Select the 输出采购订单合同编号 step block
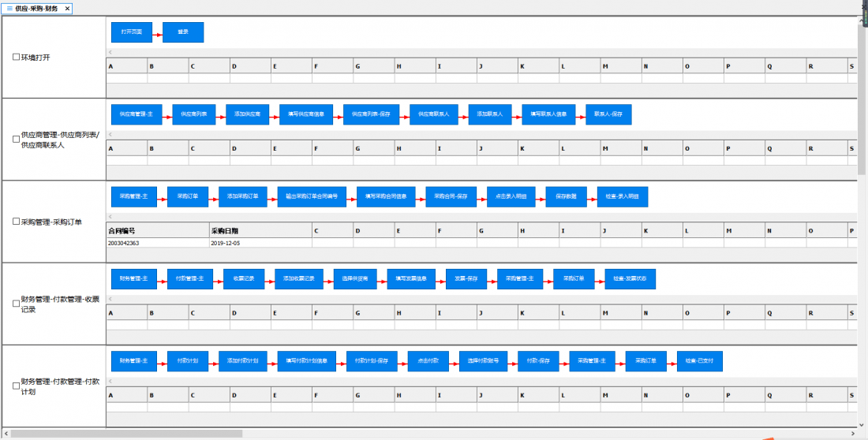This screenshot has width=868, height=440. click(x=312, y=196)
